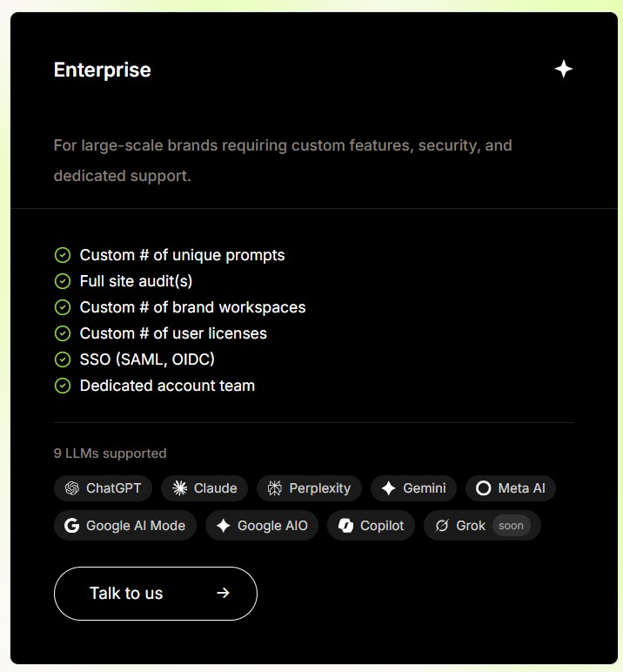Click the Talk to us button

pyautogui.click(x=156, y=594)
